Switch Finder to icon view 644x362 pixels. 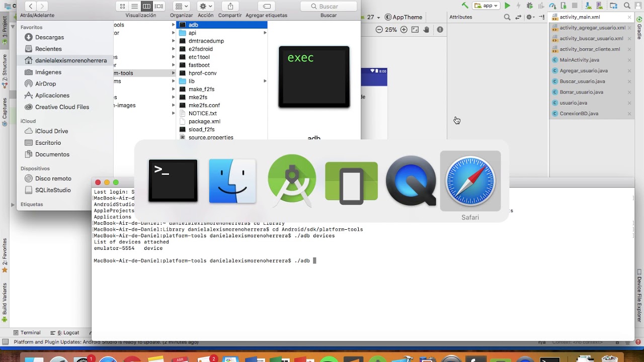pos(122,6)
